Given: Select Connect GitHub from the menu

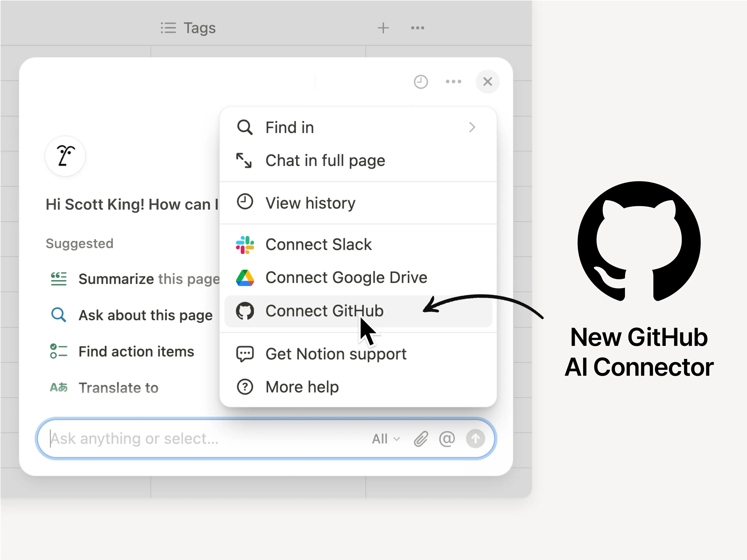Looking at the screenshot, I should coord(324,311).
